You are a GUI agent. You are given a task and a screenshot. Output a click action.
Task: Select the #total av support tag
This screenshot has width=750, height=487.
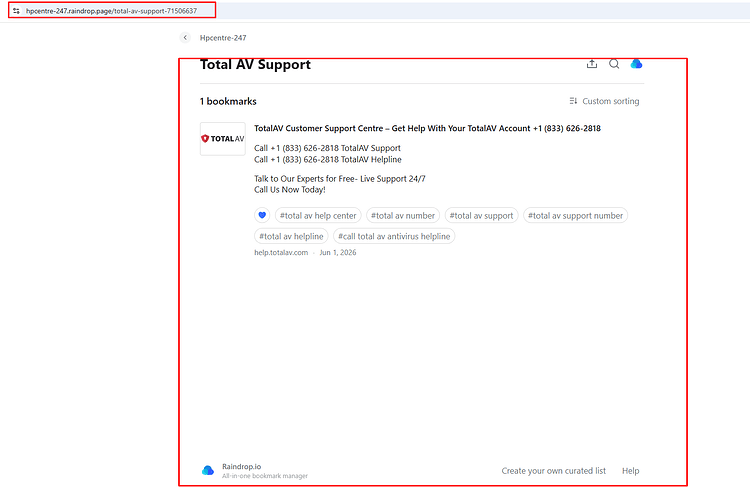coord(481,215)
